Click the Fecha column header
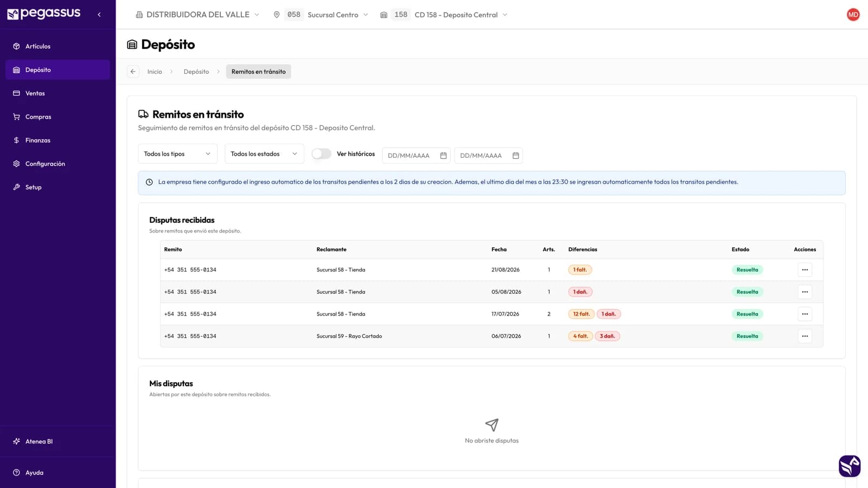This screenshot has width=868, height=488. [x=499, y=249]
